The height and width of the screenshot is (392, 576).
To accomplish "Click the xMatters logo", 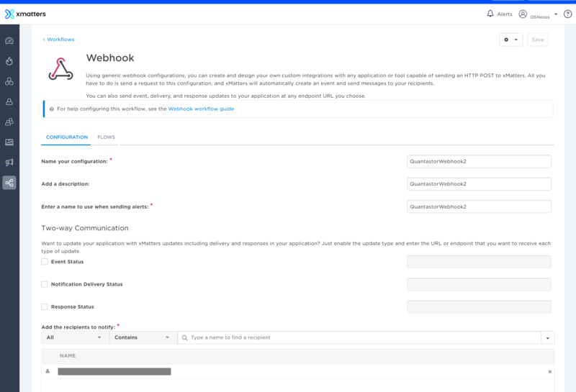I will (25, 14).
